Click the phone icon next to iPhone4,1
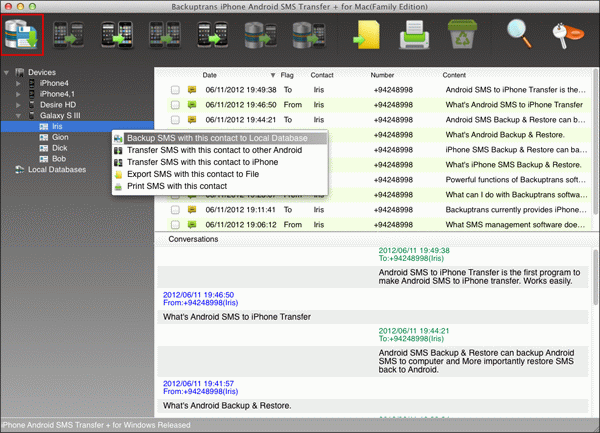This screenshot has width=600, height=433. tap(32, 94)
